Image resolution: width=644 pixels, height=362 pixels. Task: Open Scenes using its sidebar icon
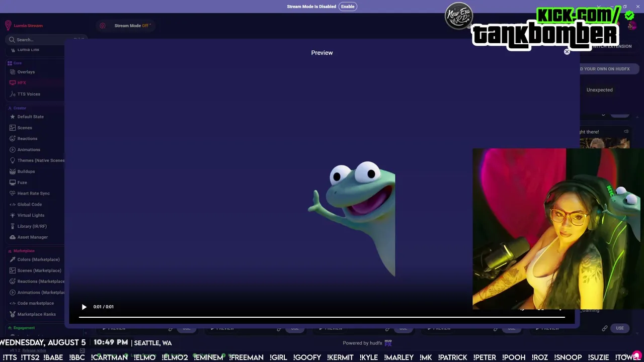(x=13, y=128)
